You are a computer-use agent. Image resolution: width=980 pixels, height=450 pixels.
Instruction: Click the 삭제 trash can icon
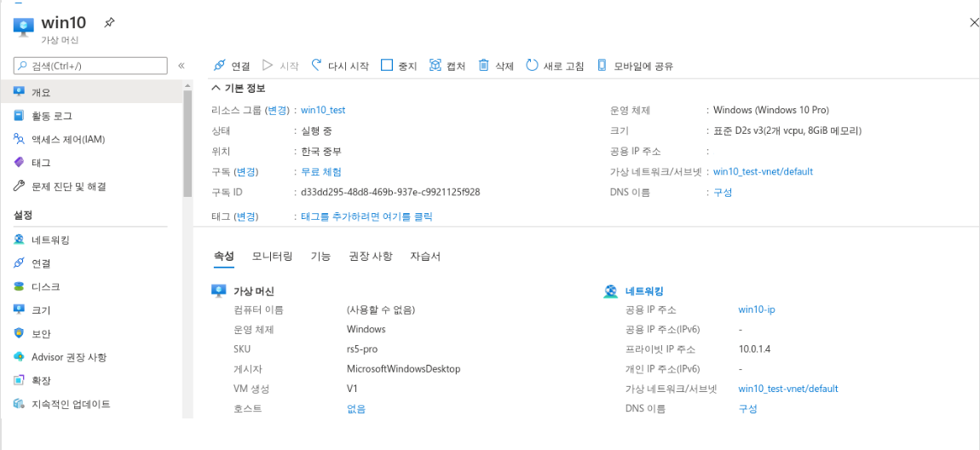(483, 65)
